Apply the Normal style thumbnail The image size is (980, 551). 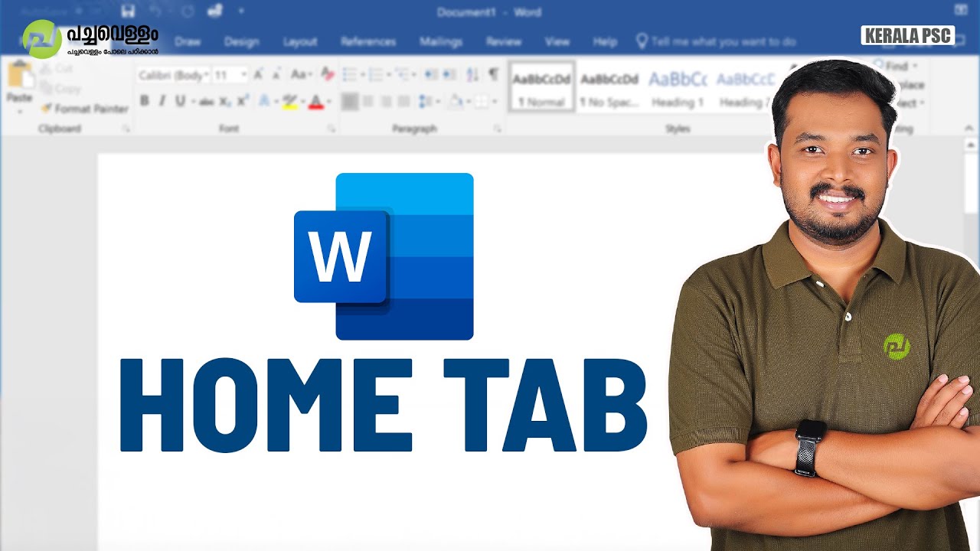[x=542, y=87]
